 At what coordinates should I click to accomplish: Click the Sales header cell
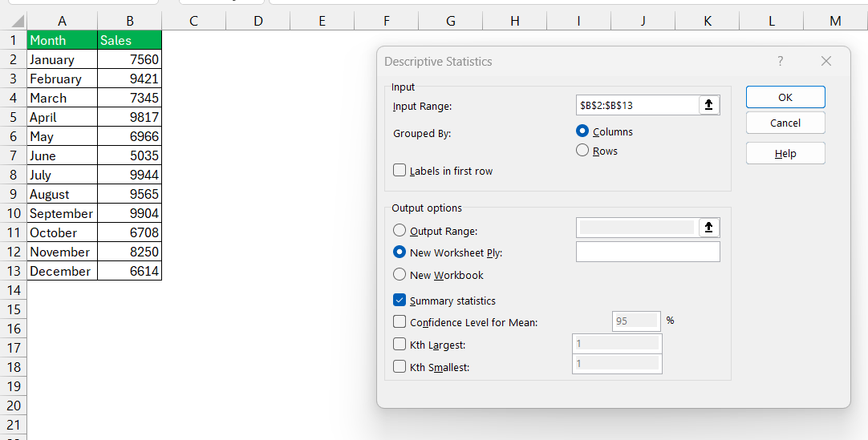[x=129, y=40]
